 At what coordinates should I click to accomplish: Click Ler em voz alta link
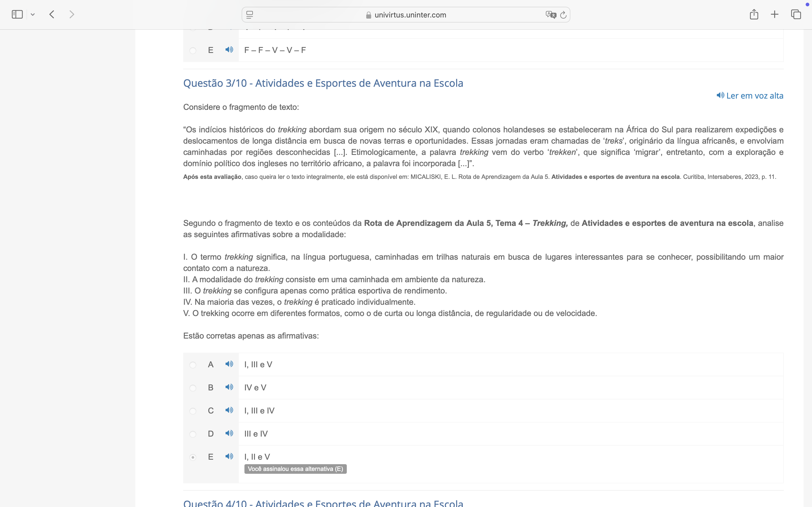tap(750, 96)
